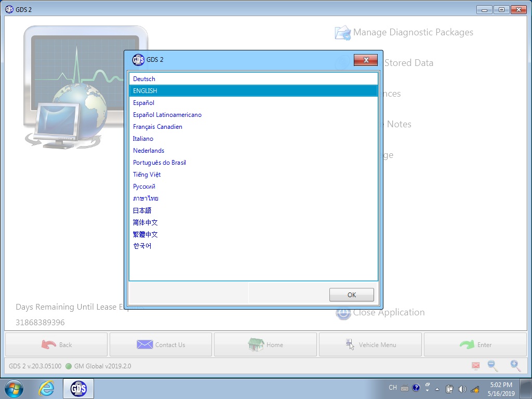Open the Vehicle Menu button

pos(370,345)
